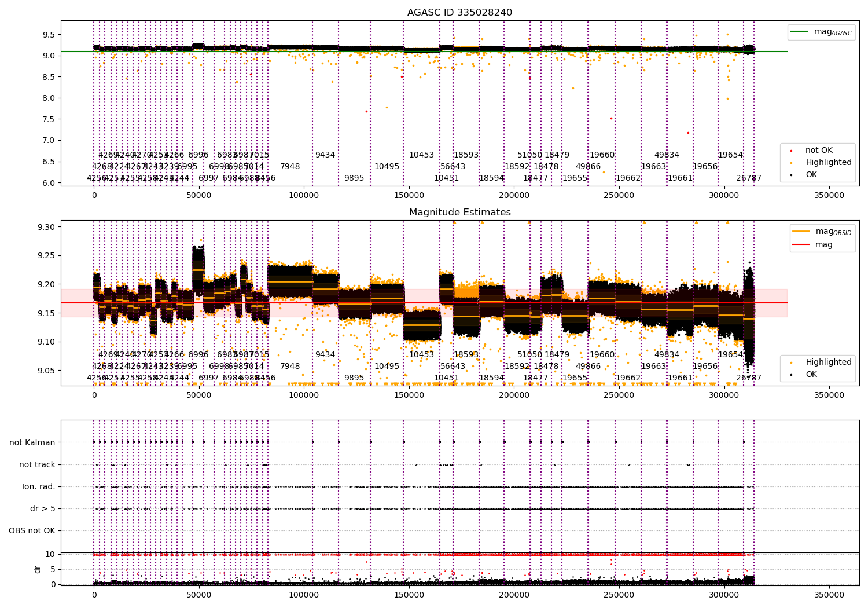Click obsid label 19661 in the middle plot

(680, 378)
